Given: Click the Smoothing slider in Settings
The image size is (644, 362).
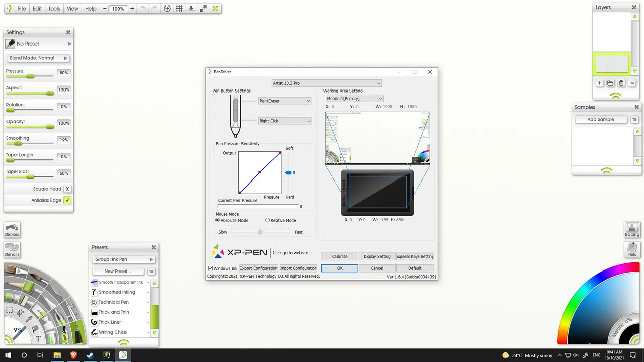Looking at the screenshot, I should click(x=30, y=143).
